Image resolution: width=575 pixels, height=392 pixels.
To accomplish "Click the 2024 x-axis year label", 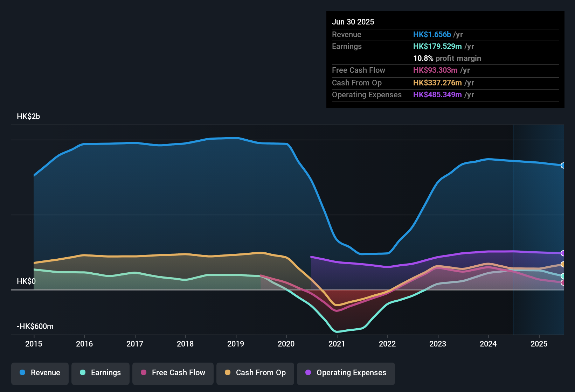I will [x=488, y=344].
